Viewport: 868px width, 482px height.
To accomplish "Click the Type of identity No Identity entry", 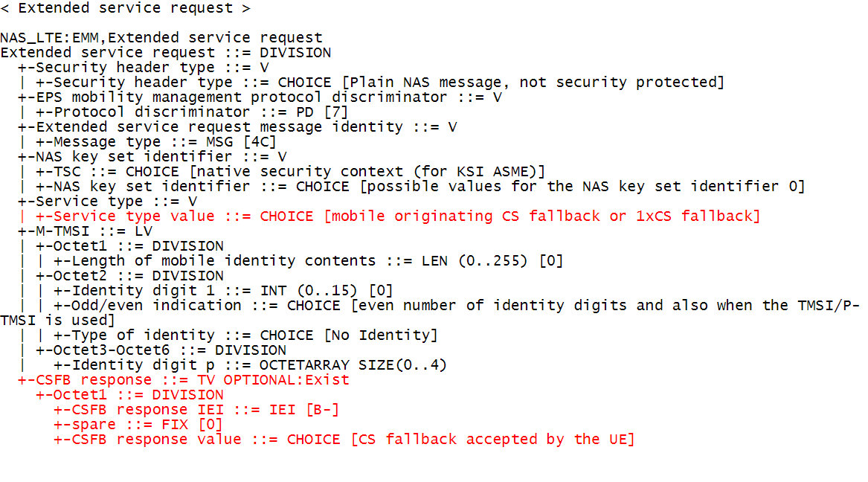I will coord(245,336).
